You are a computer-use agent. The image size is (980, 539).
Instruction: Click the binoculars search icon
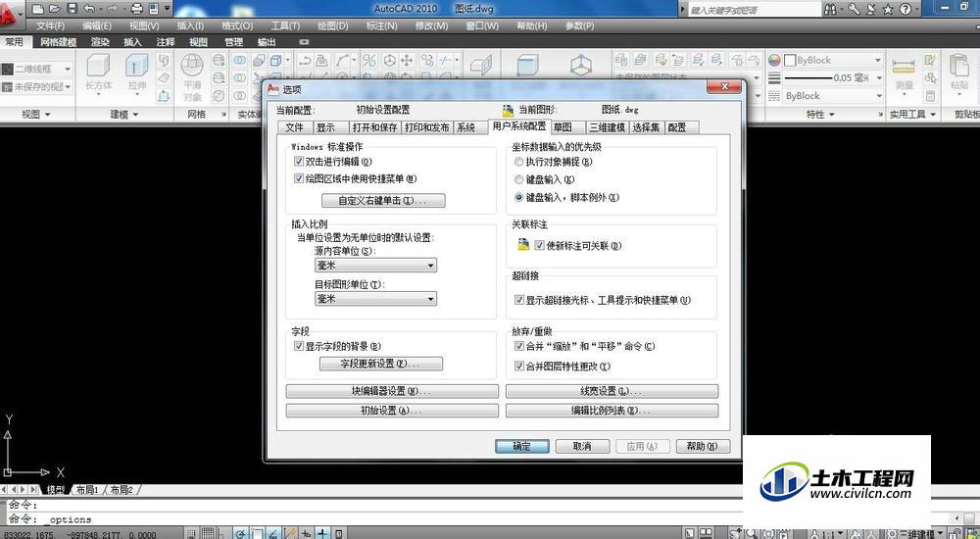click(x=830, y=10)
